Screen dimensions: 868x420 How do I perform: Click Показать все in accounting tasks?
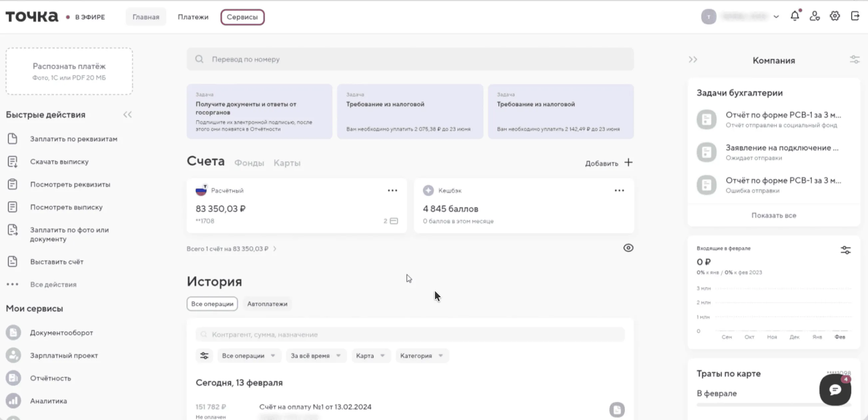pyautogui.click(x=774, y=215)
